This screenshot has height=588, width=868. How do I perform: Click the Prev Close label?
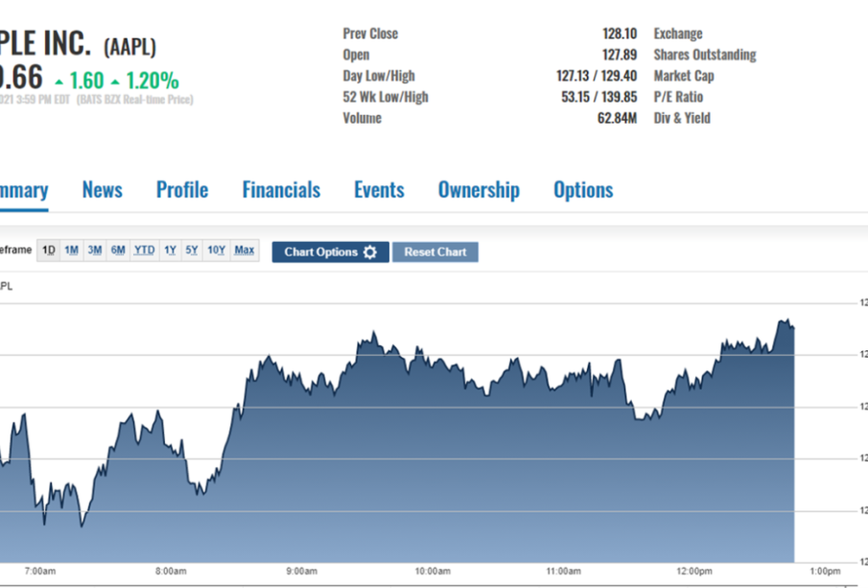coord(370,34)
